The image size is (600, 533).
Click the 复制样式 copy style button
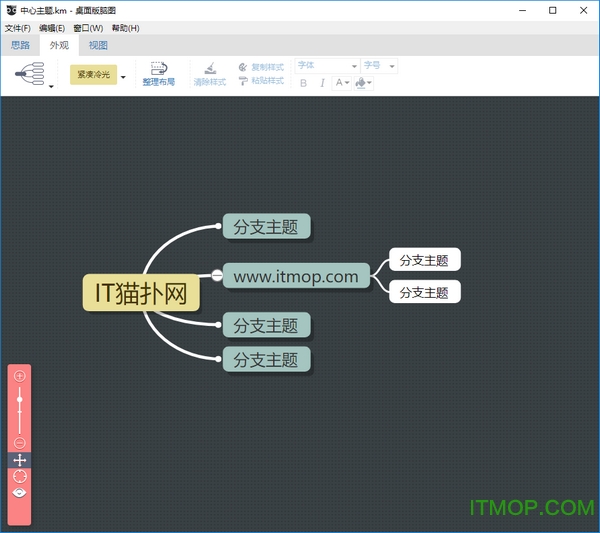pyautogui.click(x=261, y=67)
